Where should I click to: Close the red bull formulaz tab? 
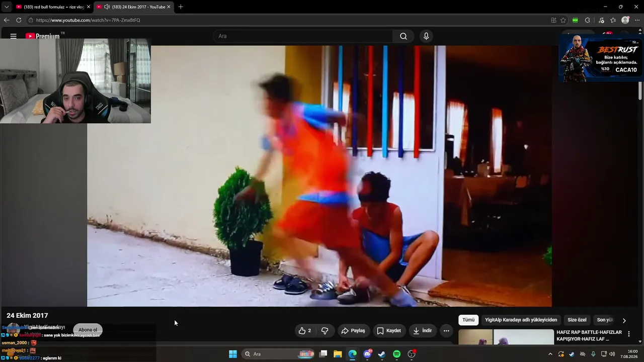click(89, 7)
